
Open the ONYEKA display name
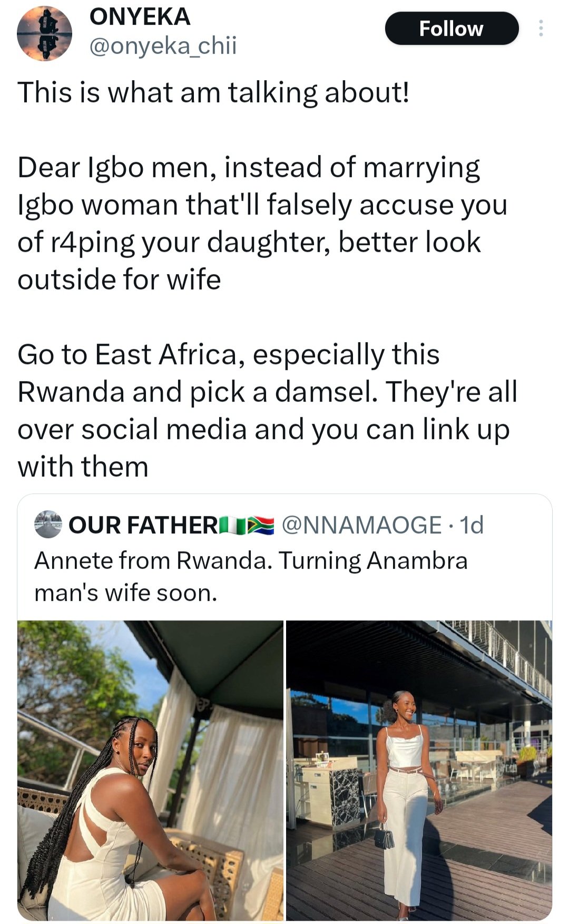140,17
